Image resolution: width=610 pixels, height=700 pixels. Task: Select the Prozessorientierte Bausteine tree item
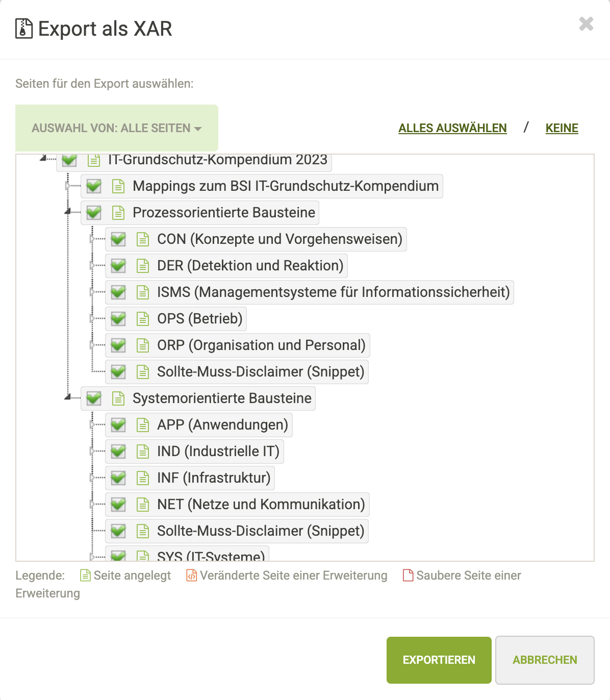pos(223,213)
